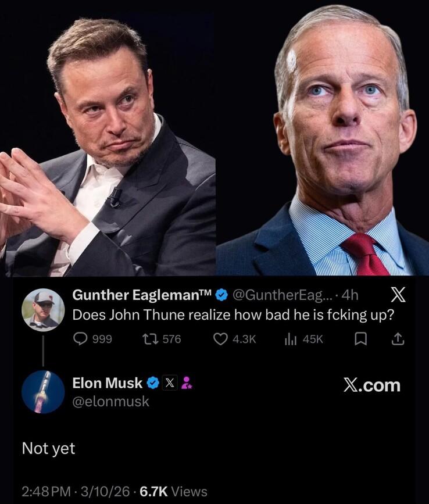This screenshot has width=429, height=504.
Task: Open view analytics icon showing 45K
Action: [x=290, y=338]
